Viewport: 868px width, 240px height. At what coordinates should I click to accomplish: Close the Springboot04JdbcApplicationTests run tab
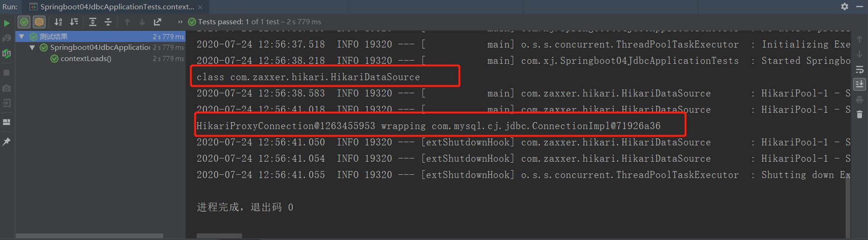coord(200,7)
